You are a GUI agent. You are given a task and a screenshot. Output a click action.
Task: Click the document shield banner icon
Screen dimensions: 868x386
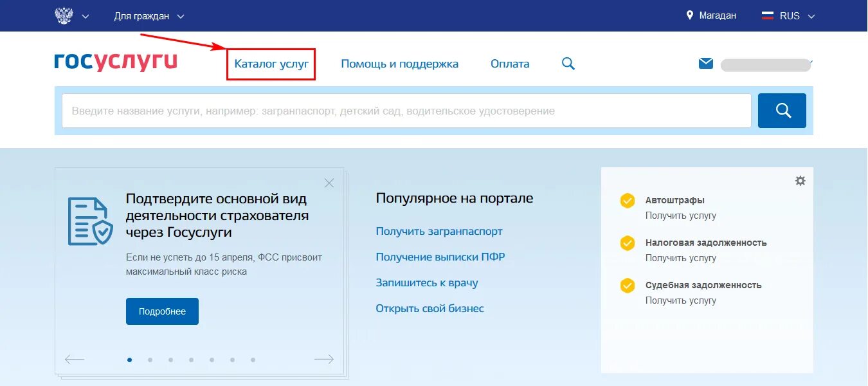pos(91,221)
